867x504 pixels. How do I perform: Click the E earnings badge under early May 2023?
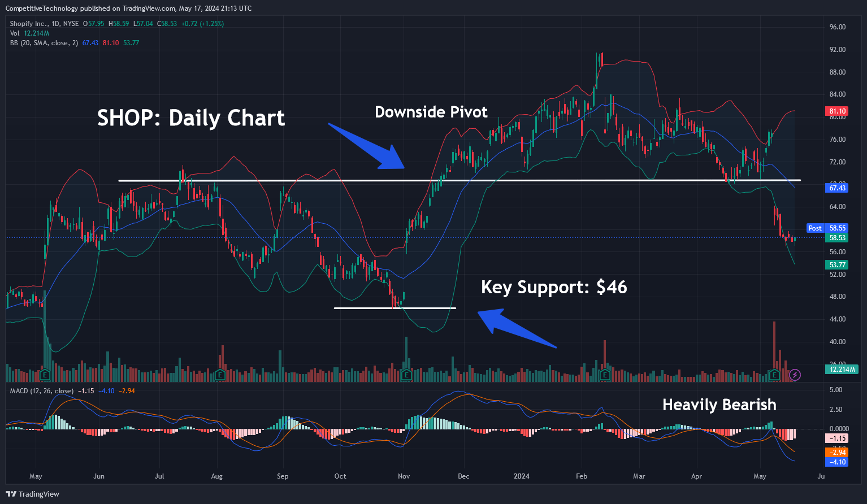coord(44,375)
